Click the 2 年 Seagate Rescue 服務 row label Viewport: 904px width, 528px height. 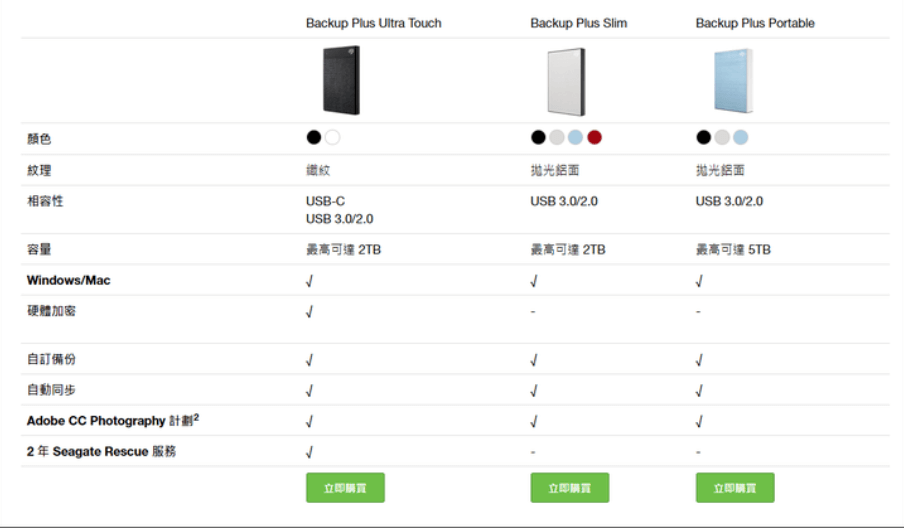coord(101,452)
